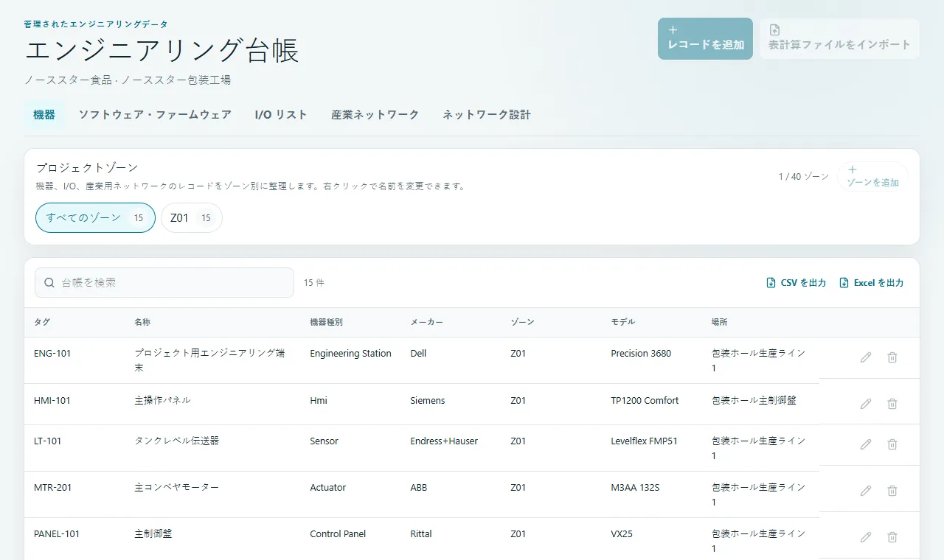Open the ネットワーク設計 tab
The width and height of the screenshot is (944, 560).
pos(487,115)
